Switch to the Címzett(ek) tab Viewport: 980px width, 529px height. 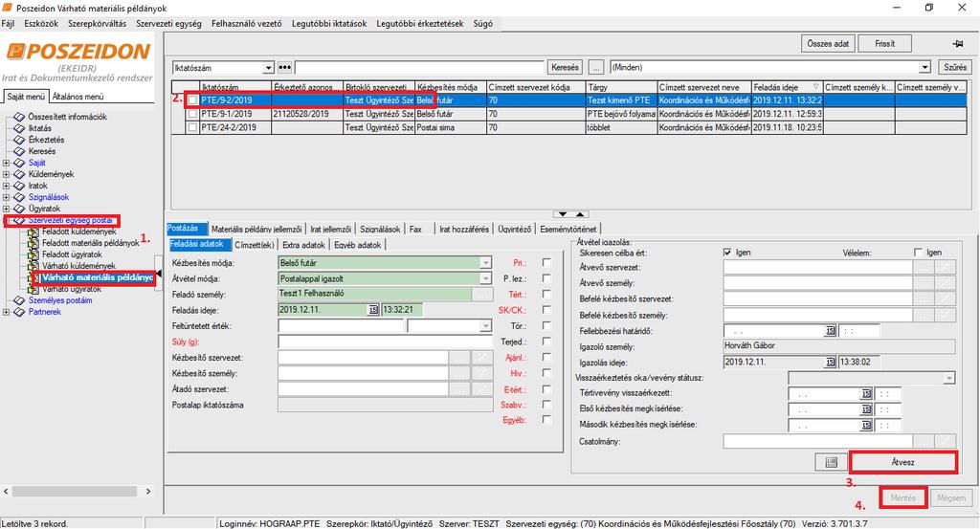(x=255, y=245)
